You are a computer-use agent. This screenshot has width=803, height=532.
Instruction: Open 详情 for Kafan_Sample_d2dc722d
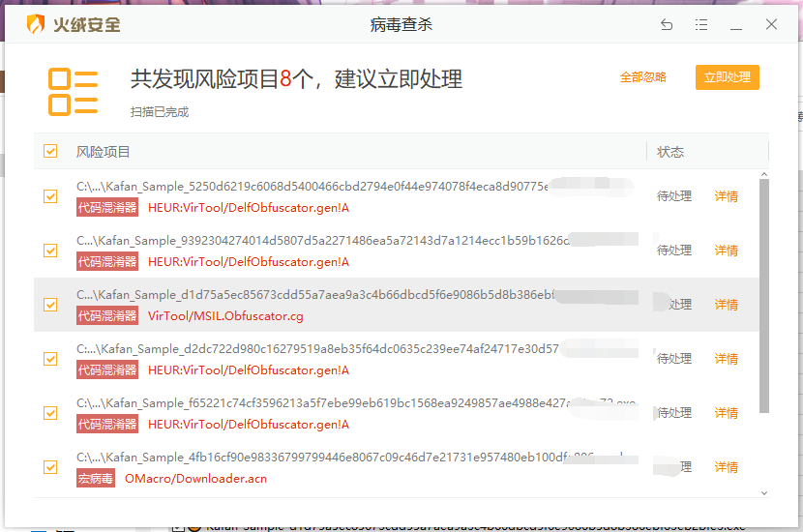pyautogui.click(x=727, y=359)
